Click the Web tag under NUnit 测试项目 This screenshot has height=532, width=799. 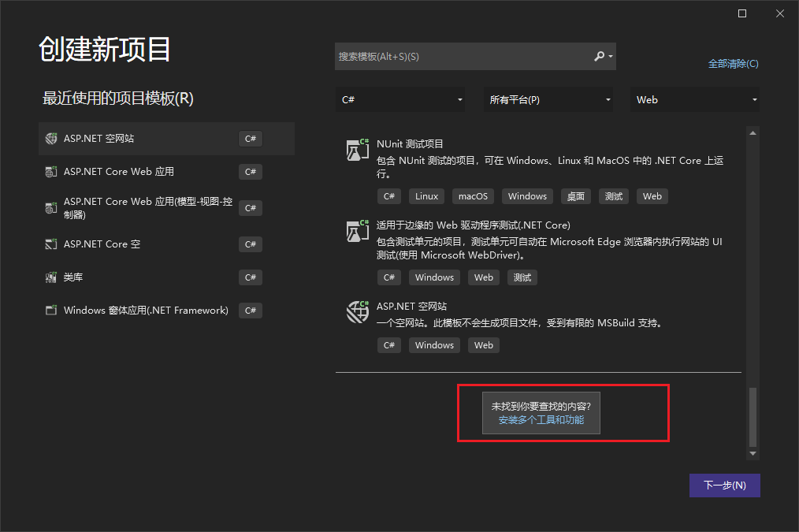[652, 196]
